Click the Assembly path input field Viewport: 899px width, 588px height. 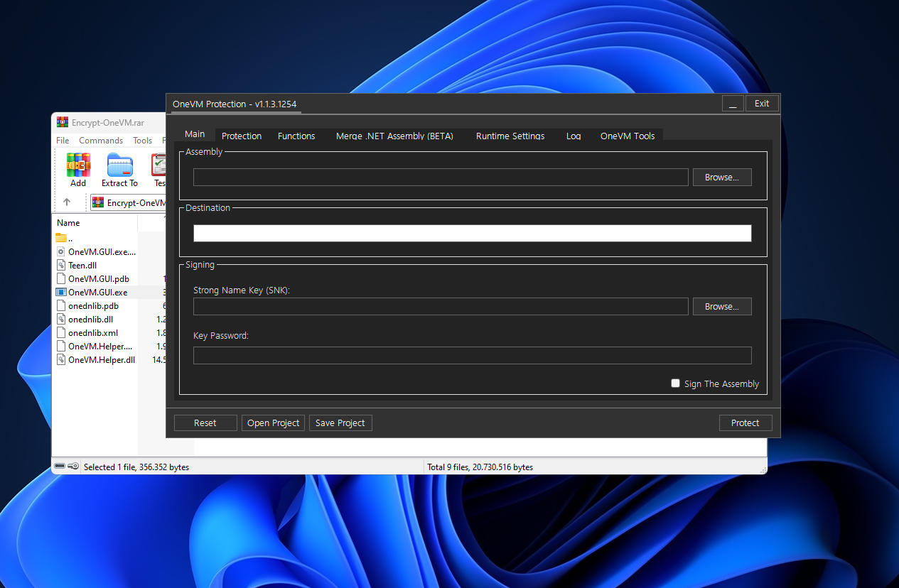(x=441, y=178)
